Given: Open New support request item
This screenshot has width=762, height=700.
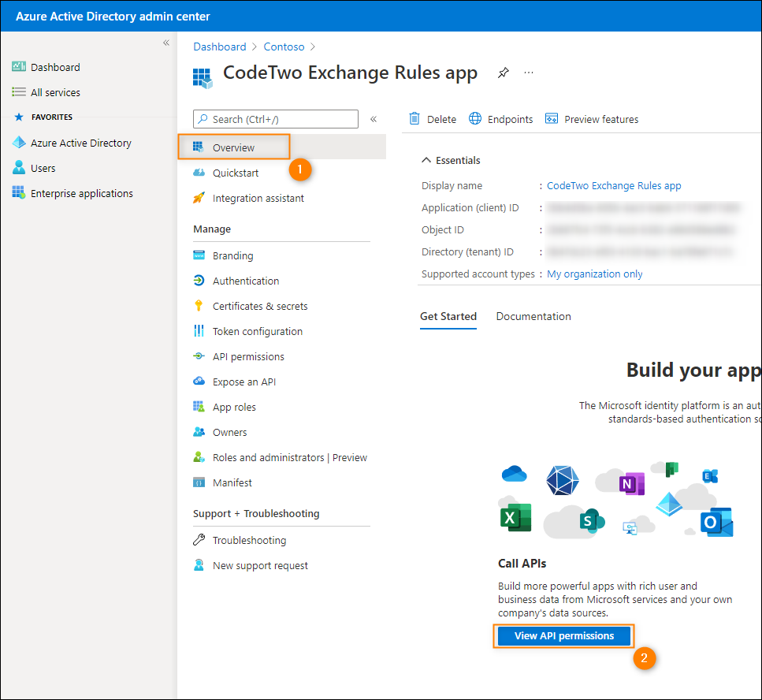Looking at the screenshot, I should [x=260, y=565].
